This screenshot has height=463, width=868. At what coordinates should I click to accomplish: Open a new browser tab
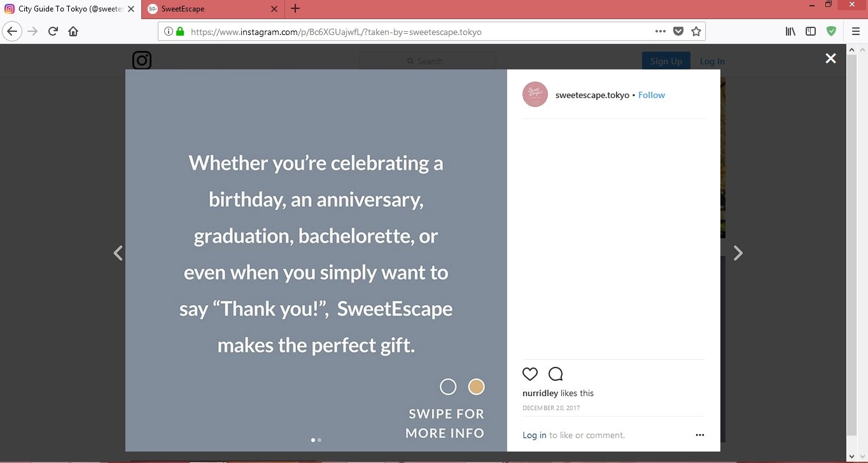click(x=295, y=9)
